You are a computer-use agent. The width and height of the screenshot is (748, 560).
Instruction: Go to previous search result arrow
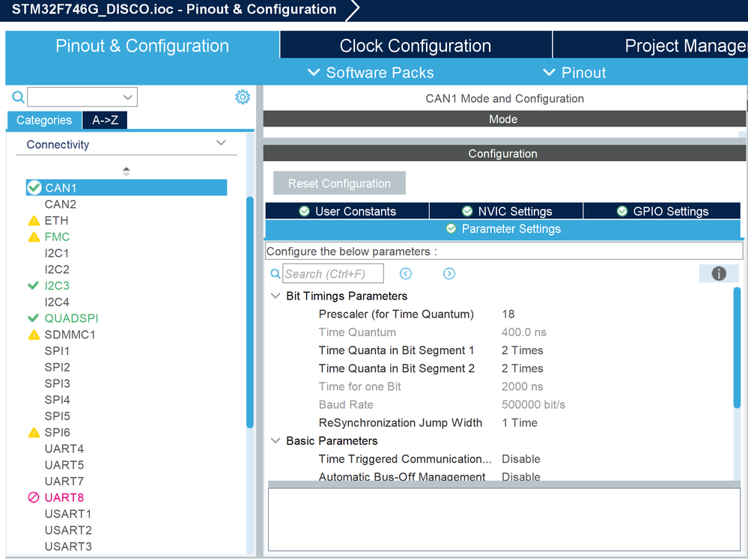[x=406, y=273]
